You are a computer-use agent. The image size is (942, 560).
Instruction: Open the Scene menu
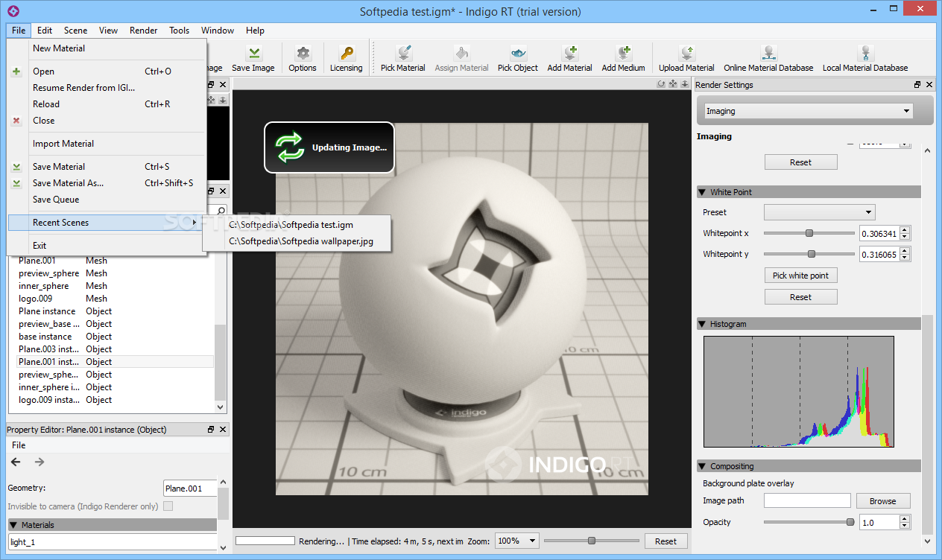pos(75,31)
